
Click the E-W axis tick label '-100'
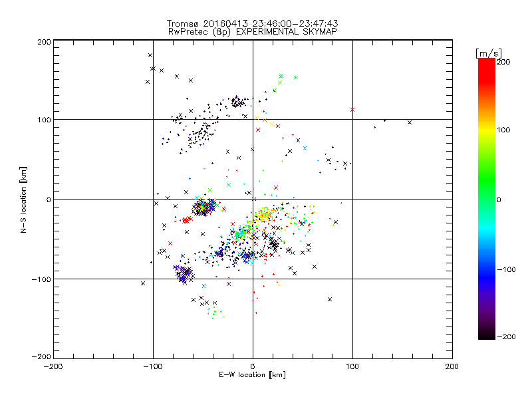click(153, 366)
